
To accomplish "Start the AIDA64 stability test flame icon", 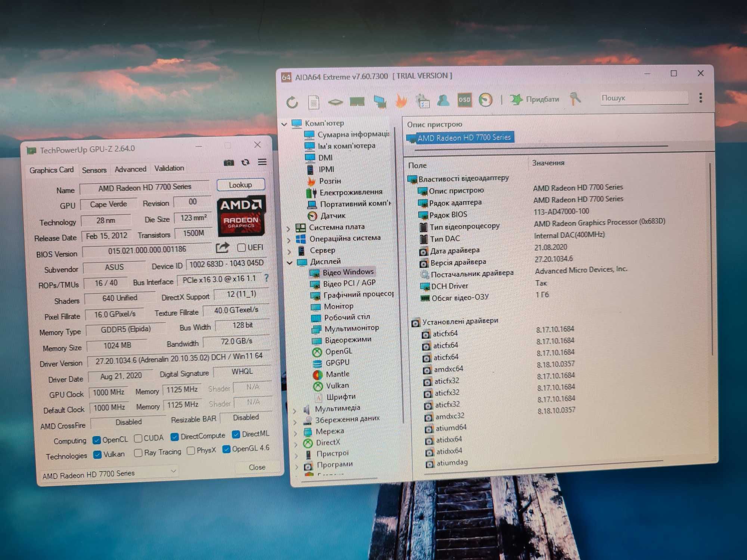I will tap(401, 101).
